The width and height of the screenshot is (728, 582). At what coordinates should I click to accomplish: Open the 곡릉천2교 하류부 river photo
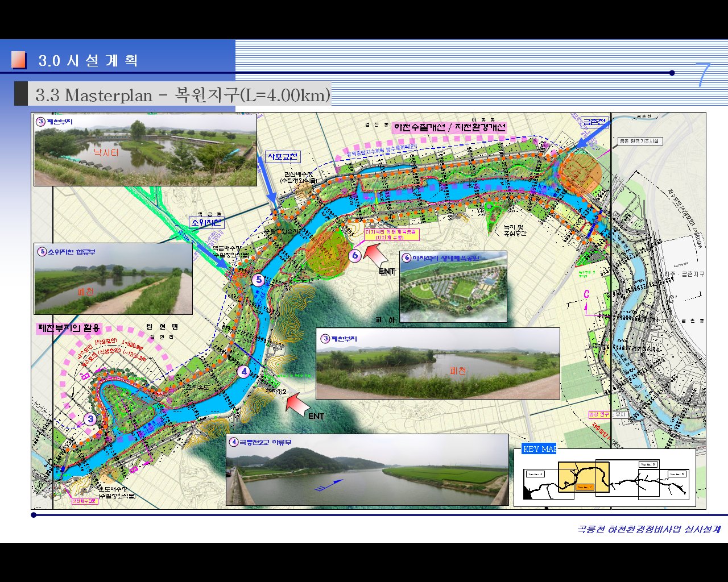coord(367,470)
